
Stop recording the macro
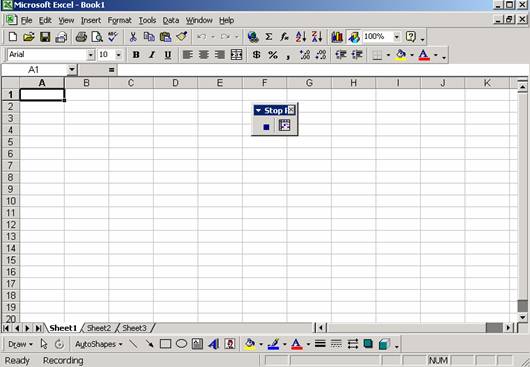pos(266,127)
